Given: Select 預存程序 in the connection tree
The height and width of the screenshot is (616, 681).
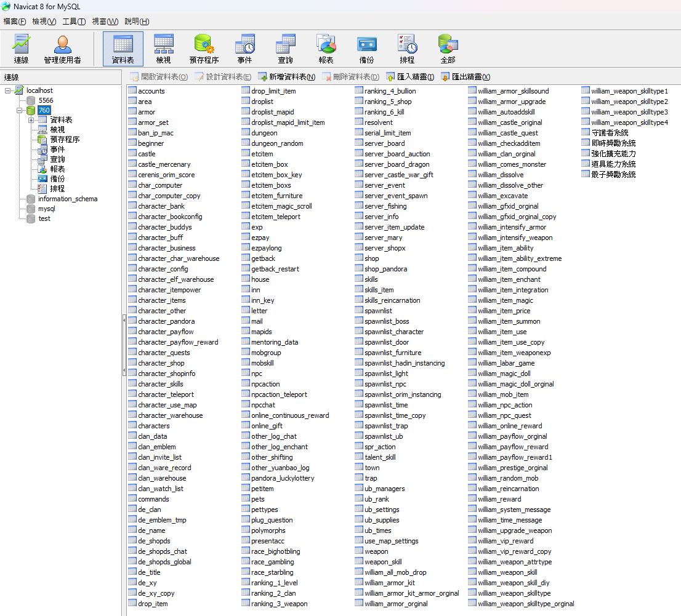Looking at the screenshot, I should pos(65,139).
